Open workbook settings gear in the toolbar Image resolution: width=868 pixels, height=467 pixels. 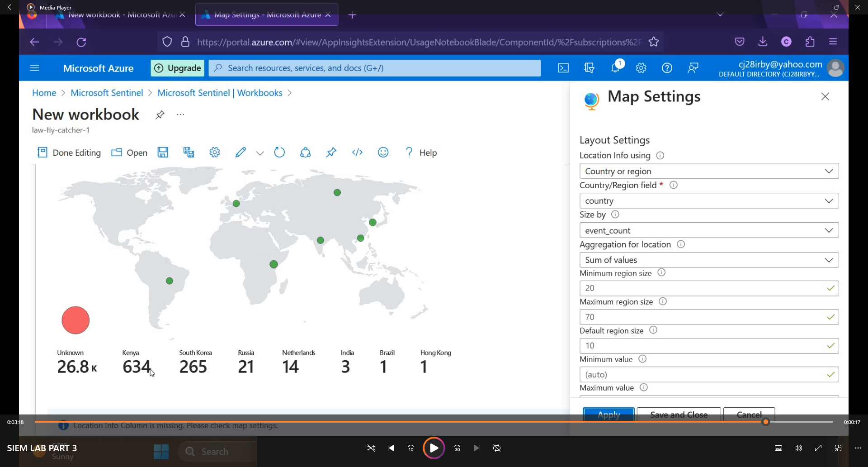[x=215, y=152]
